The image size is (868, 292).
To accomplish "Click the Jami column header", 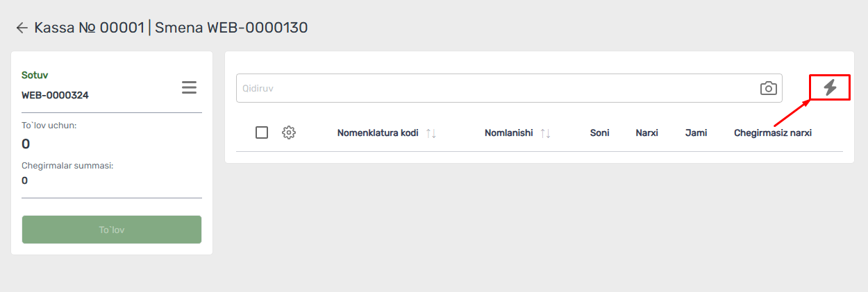I will pos(696,133).
